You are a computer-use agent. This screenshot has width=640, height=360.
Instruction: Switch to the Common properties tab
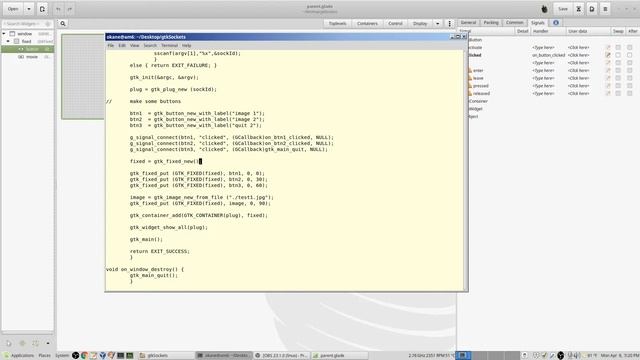514,23
